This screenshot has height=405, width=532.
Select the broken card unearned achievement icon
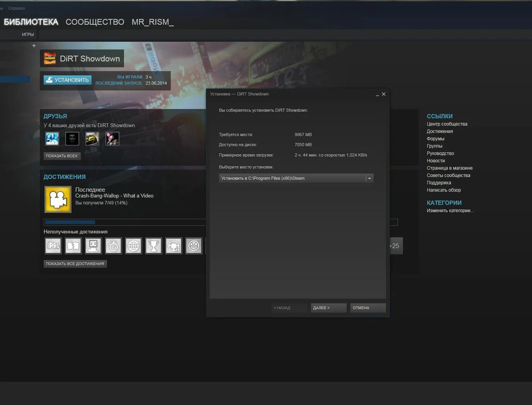click(73, 246)
